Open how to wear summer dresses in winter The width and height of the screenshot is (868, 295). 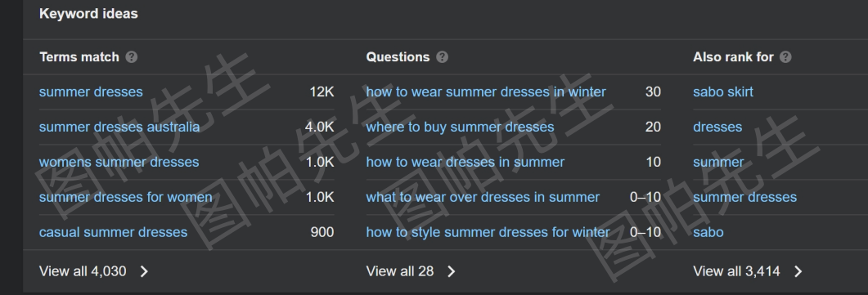(x=486, y=92)
